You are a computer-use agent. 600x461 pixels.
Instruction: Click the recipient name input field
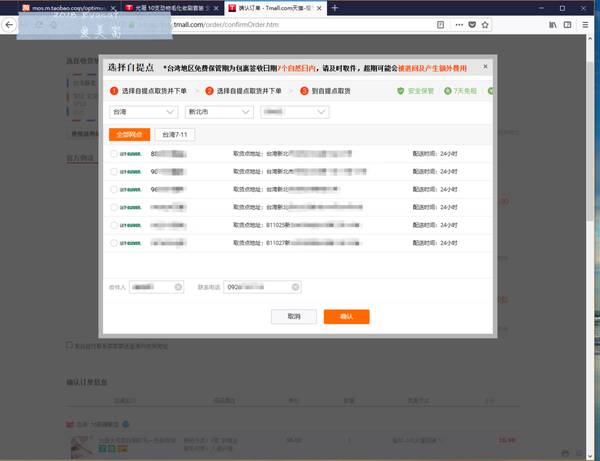click(157, 287)
